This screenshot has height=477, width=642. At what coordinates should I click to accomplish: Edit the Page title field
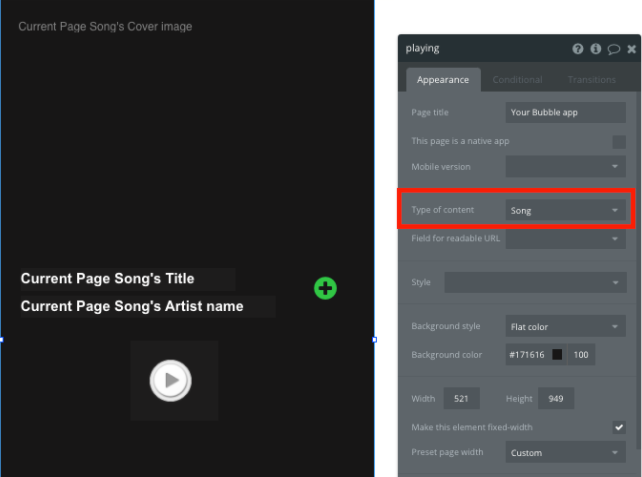(565, 113)
